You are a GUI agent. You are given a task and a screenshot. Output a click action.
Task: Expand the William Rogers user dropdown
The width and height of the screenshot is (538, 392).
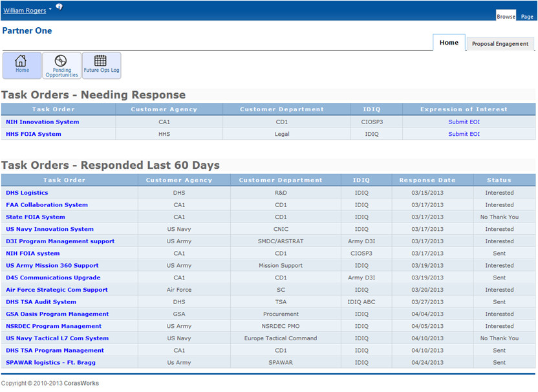point(25,10)
